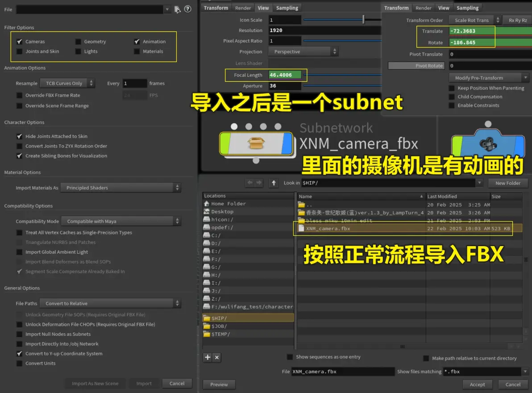Toggle the Cameras filter checkbox

tap(20, 42)
